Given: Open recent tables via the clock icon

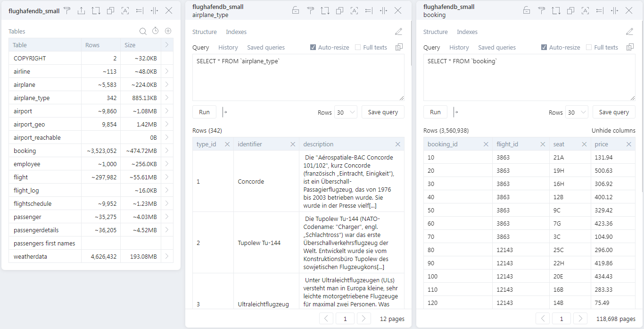Looking at the screenshot, I should [156, 31].
